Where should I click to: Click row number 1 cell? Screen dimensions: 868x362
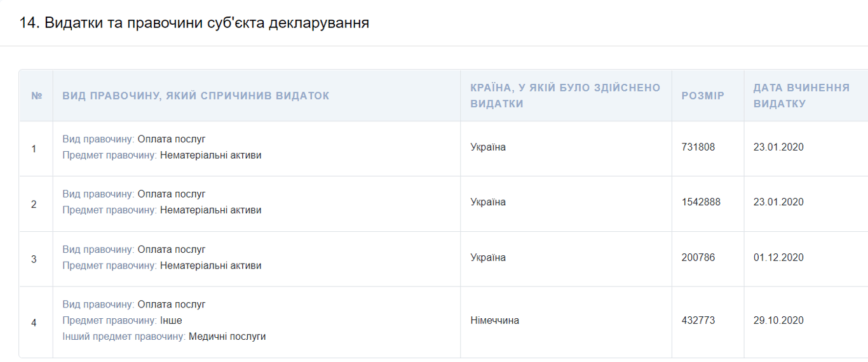(34, 149)
